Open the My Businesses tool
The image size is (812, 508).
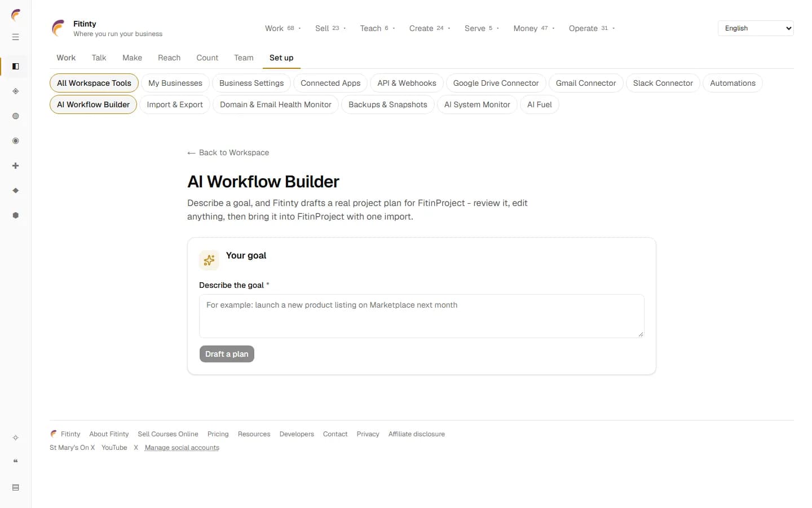(x=175, y=83)
